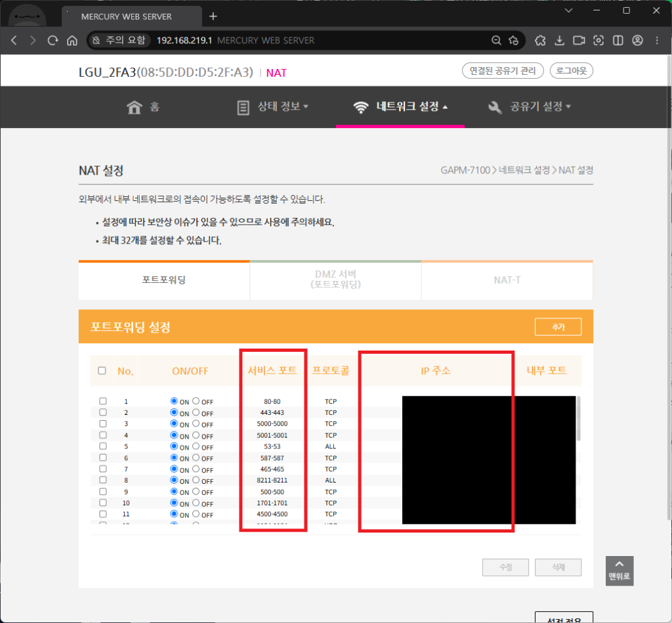Expand the 상태 정보 menu
Image resolution: width=672 pixels, height=623 pixels.
pyautogui.click(x=273, y=107)
